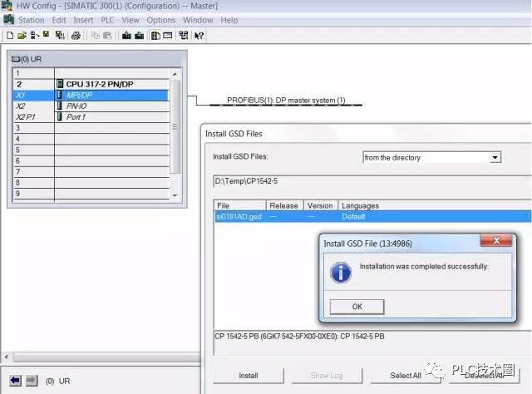Open the Window menu
The height and width of the screenshot is (394, 532).
[x=198, y=20]
